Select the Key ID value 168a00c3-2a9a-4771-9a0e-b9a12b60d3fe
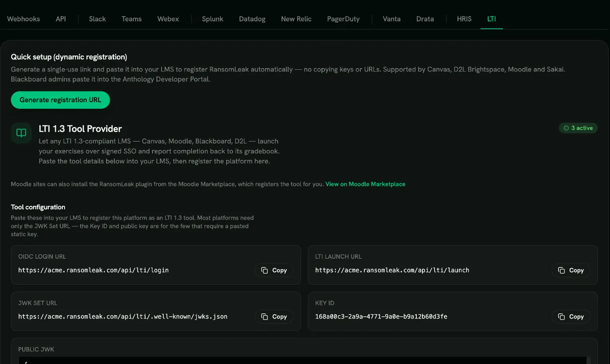This screenshot has height=364, width=610. click(381, 317)
